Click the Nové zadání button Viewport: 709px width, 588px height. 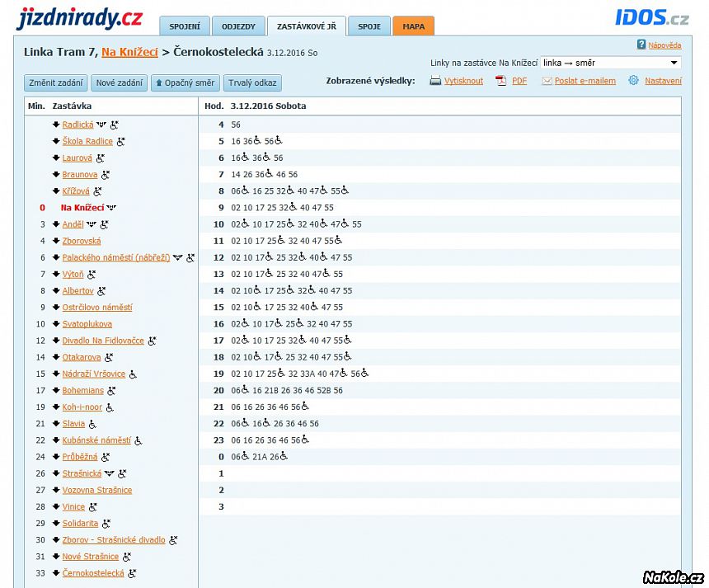click(119, 83)
